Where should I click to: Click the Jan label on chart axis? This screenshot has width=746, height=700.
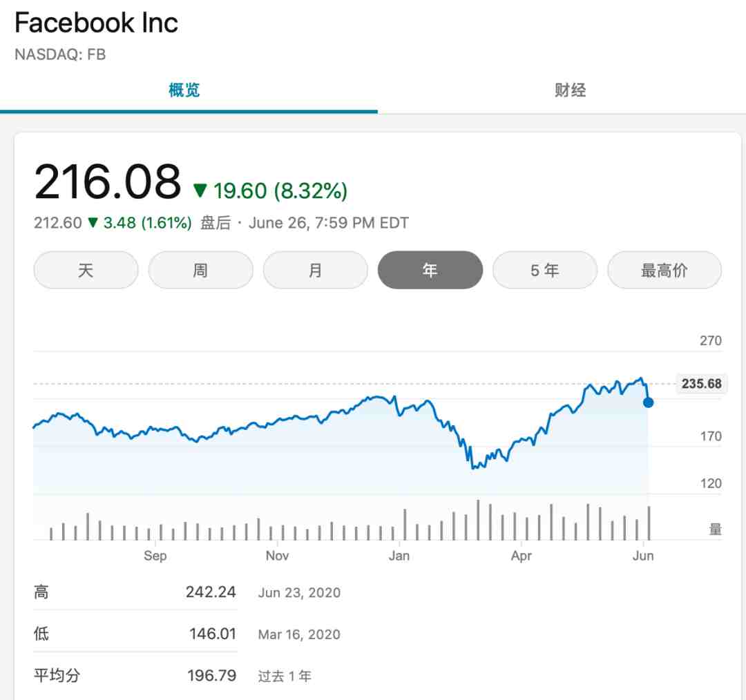399,556
